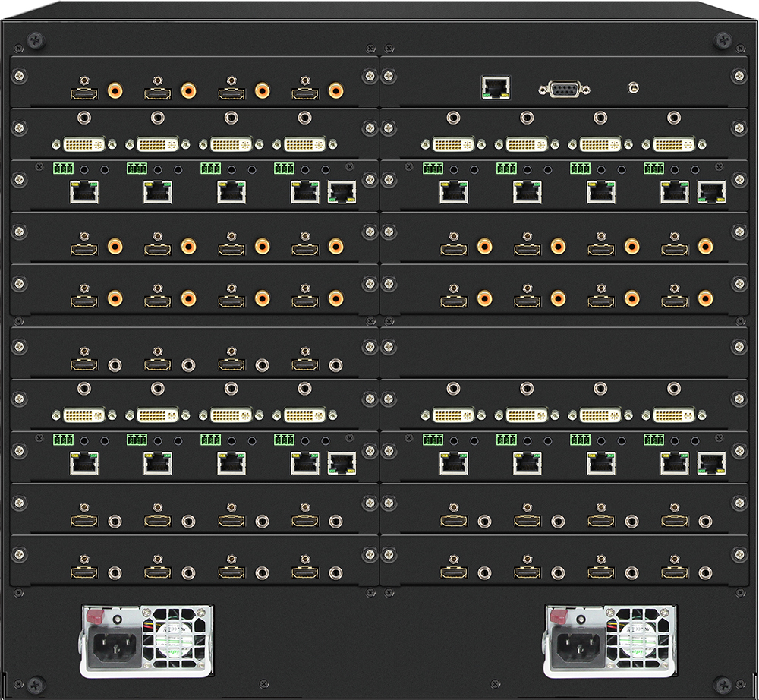Viewport: 759px width, 700px height.
Task: Click the first DVI connector on the top-right DVI card
Action: [x=453, y=144]
